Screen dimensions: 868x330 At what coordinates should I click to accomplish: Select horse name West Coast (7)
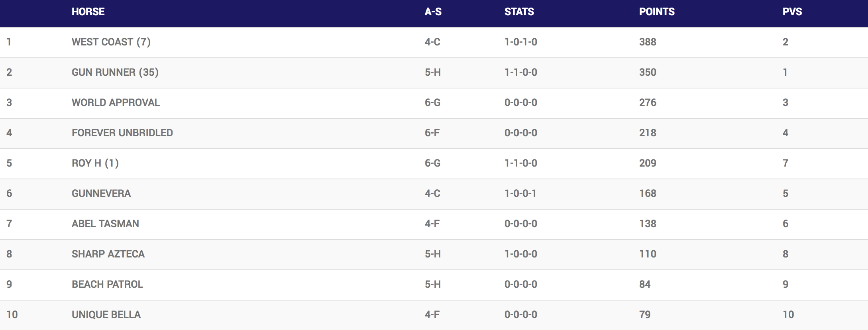click(111, 42)
